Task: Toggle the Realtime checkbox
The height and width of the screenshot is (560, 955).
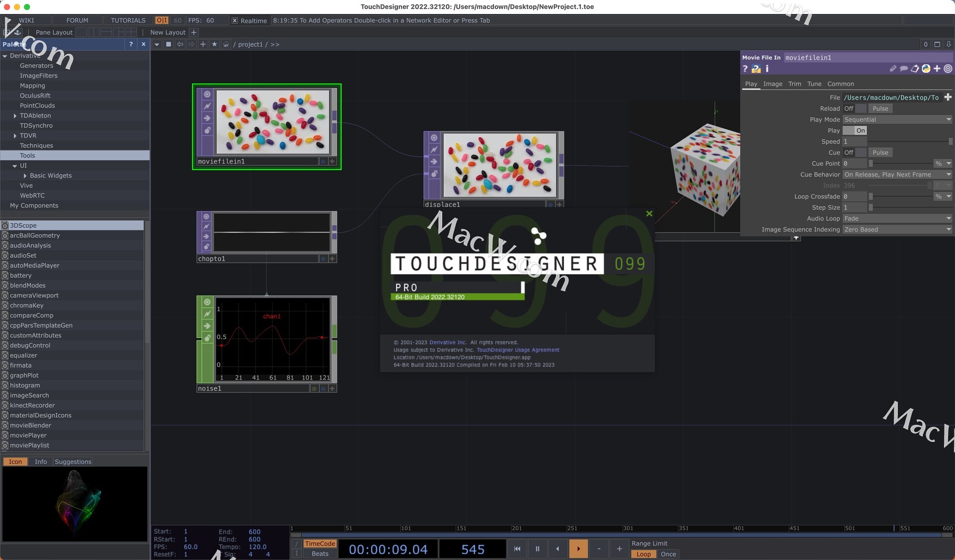Action: 235,20
